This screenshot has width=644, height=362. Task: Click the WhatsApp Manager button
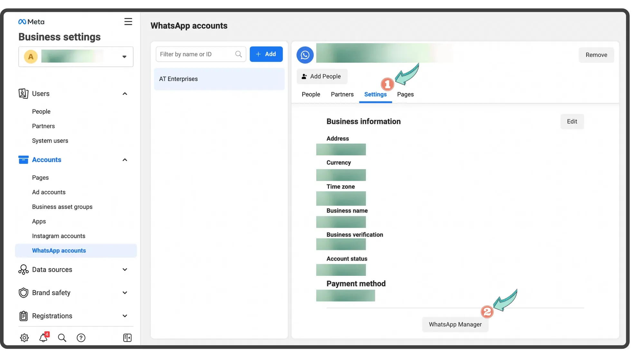455,324
